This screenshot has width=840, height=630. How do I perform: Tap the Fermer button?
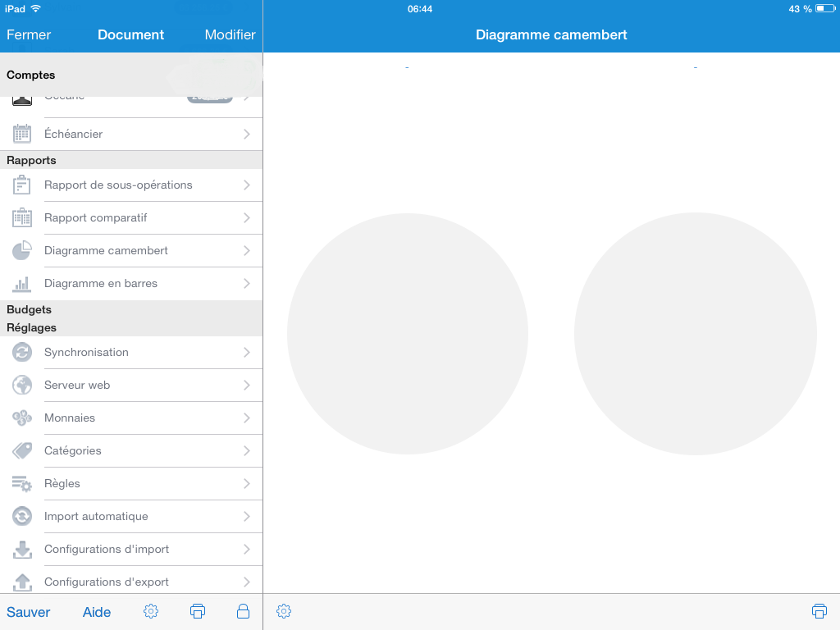tap(29, 34)
